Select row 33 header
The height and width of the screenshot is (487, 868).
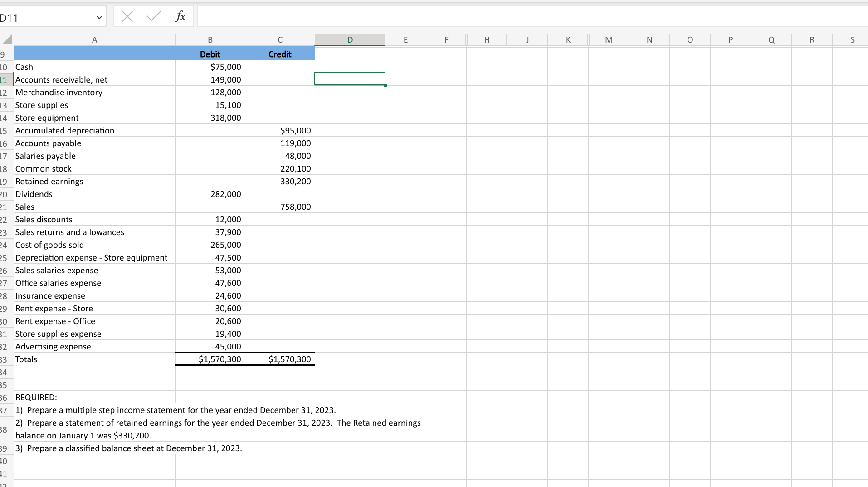[x=5, y=359]
